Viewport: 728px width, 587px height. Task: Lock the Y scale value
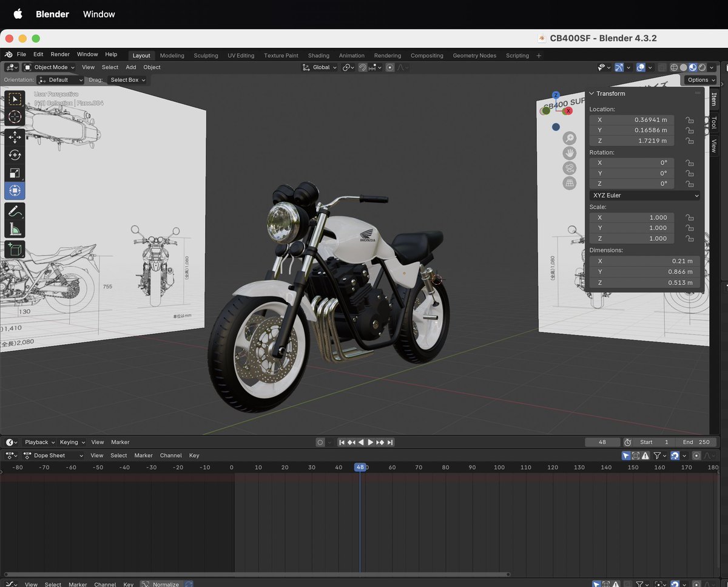[689, 228]
